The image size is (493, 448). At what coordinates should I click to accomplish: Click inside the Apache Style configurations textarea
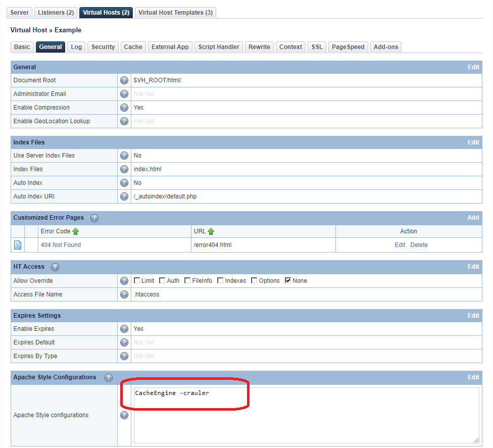click(307, 415)
